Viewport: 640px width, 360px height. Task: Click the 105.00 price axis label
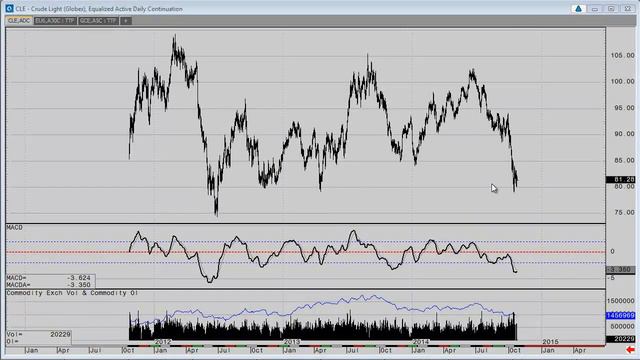pyautogui.click(x=622, y=56)
